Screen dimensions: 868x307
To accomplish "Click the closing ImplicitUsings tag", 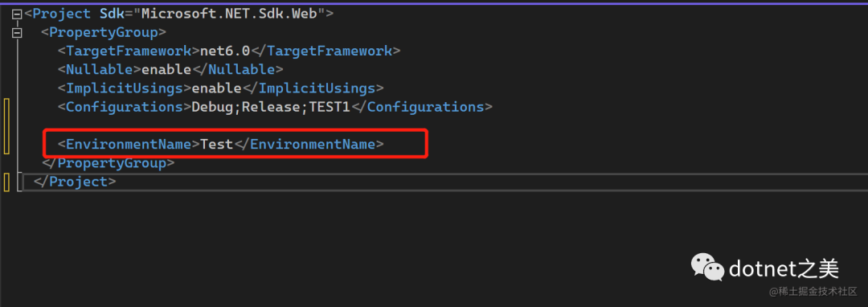I will [x=312, y=88].
